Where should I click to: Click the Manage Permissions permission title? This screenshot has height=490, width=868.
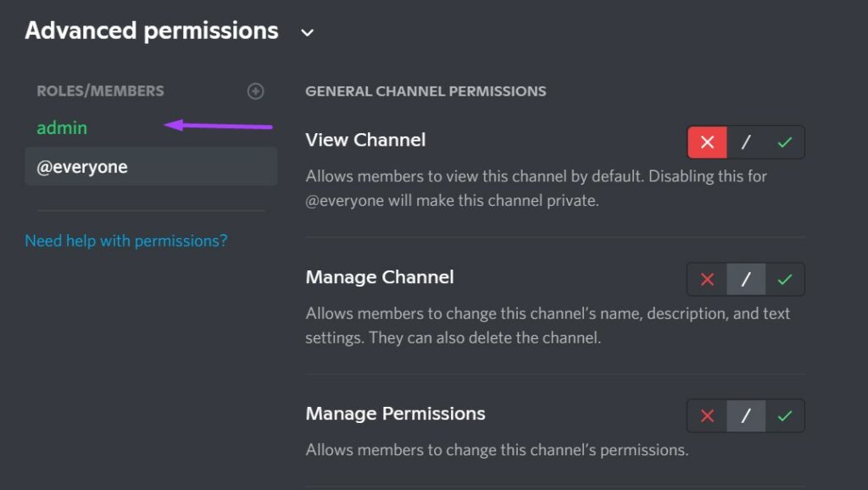pos(395,414)
